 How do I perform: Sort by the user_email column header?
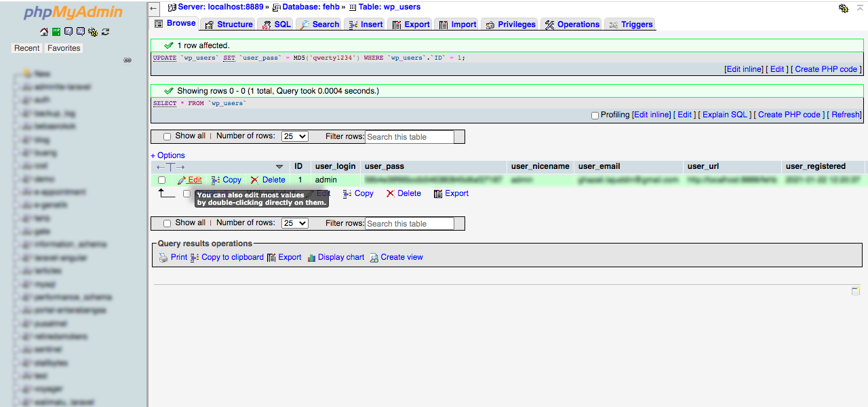[599, 166]
